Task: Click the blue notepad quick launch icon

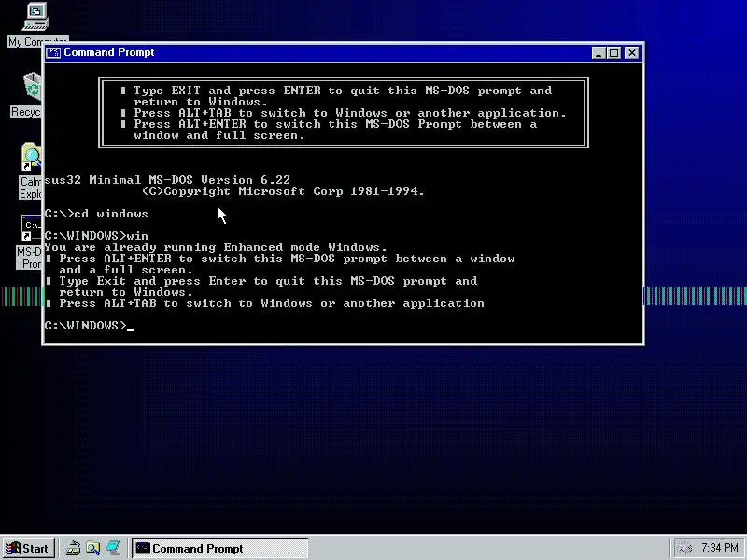Action: 113,549
